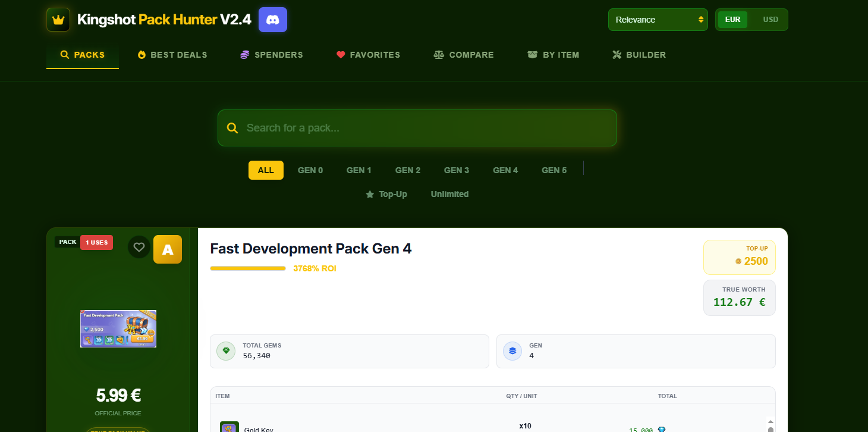Viewport: 868px width, 432px height.
Task: Open the Best Deals tab
Action: pyautogui.click(x=172, y=55)
